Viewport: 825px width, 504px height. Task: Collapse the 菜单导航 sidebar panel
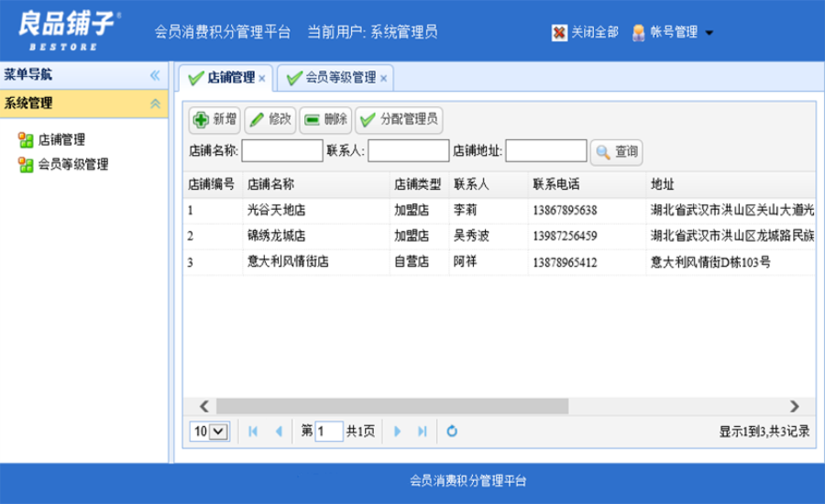pos(155,75)
